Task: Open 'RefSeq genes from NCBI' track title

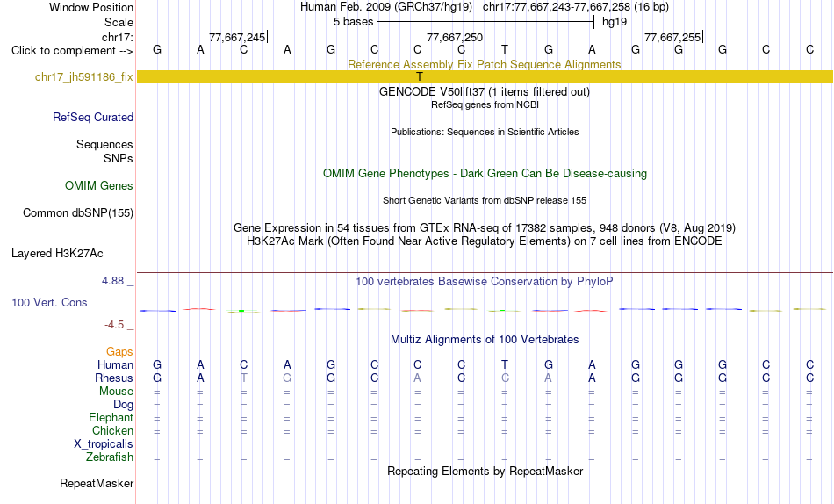Action: [x=485, y=104]
